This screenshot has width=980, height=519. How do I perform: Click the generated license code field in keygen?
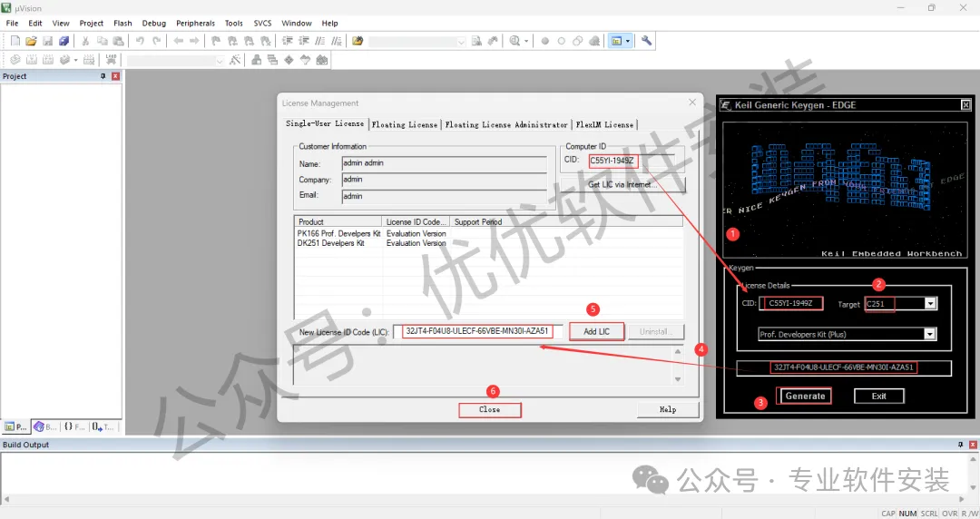coord(844,367)
